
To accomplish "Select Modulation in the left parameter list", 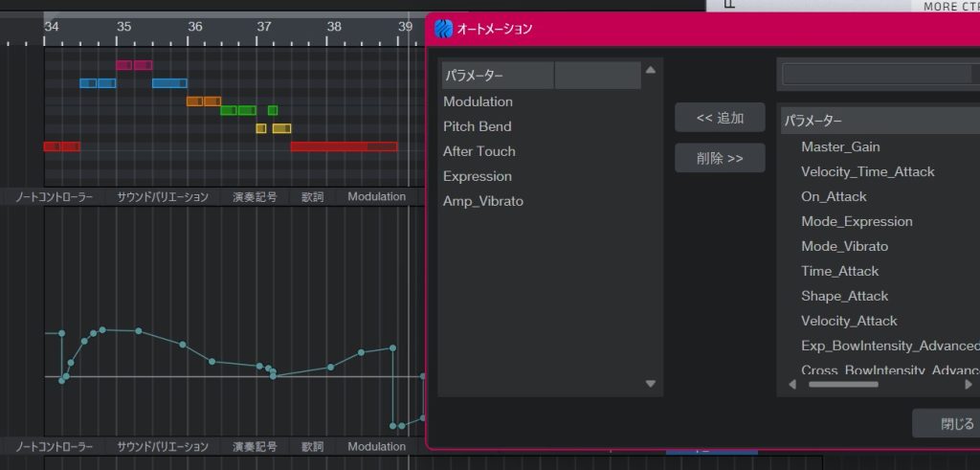I will click(478, 101).
